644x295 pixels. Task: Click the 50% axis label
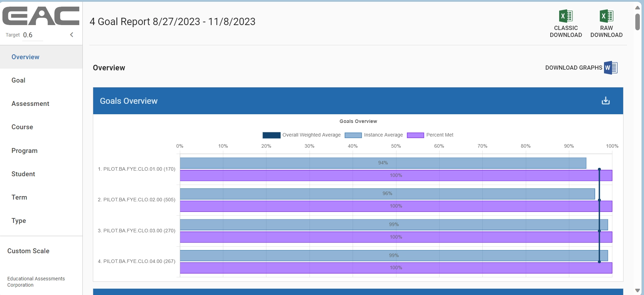pyautogui.click(x=396, y=146)
